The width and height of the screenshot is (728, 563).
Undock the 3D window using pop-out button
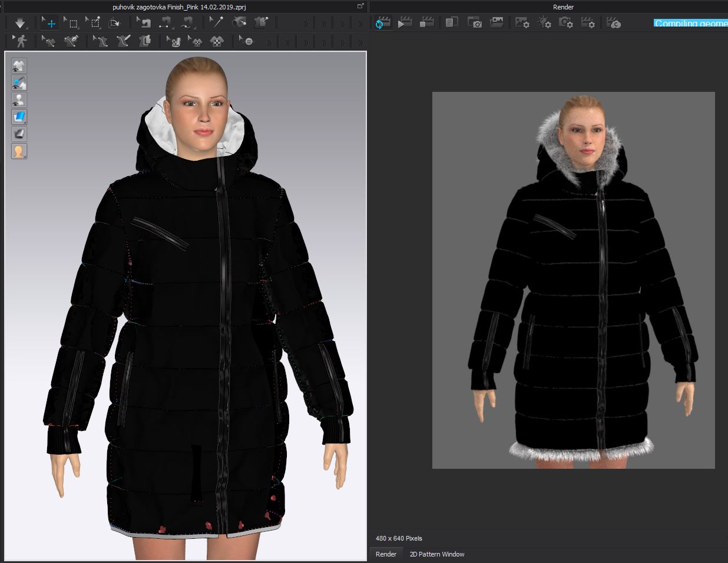360,6
